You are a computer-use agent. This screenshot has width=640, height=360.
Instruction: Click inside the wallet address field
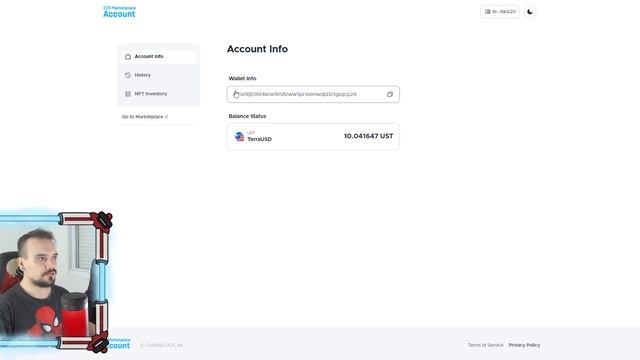(313, 94)
